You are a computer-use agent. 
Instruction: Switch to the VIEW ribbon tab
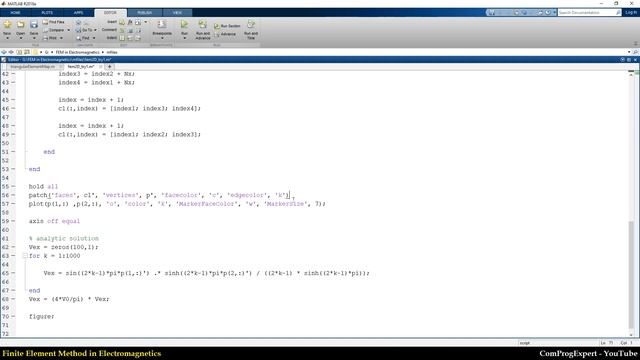177,13
